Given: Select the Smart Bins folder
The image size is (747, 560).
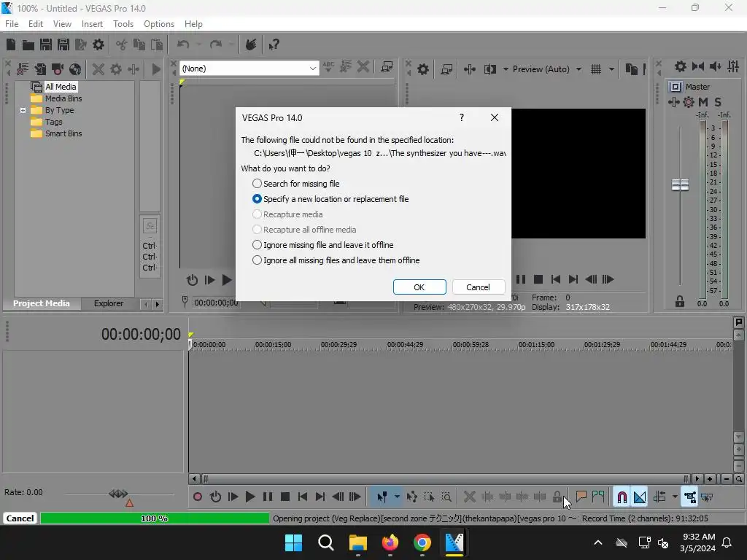Looking at the screenshot, I should (x=57, y=134).
